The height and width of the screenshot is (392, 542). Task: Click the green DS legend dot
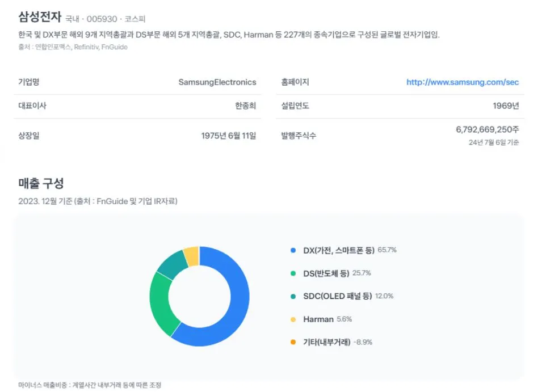(293, 273)
